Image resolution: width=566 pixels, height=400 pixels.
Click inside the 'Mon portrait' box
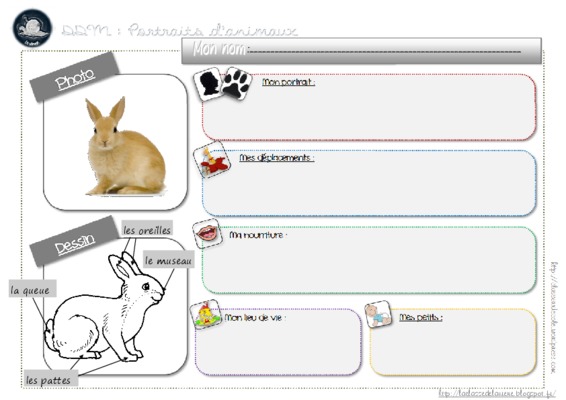pyautogui.click(x=369, y=108)
